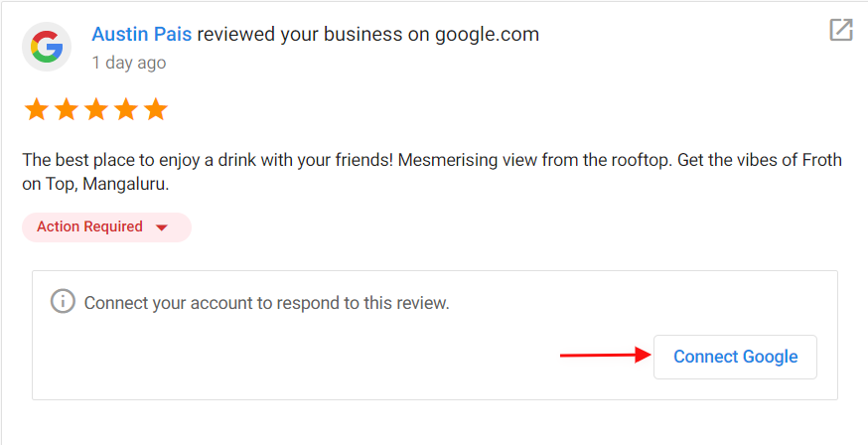Select the third orange star

tap(96, 109)
